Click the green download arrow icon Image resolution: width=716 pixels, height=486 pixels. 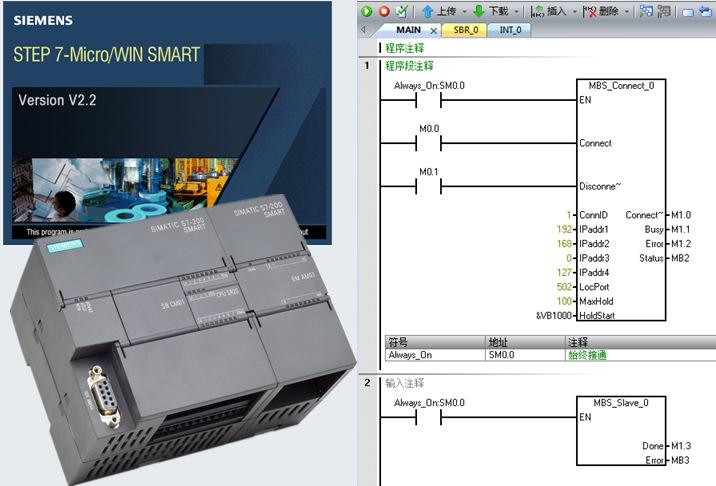tap(479, 11)
